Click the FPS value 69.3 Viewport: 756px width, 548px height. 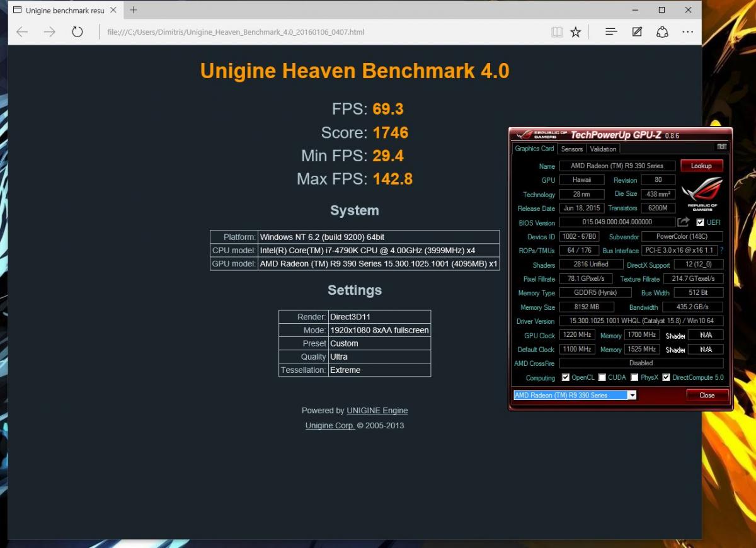coord(388,109)
